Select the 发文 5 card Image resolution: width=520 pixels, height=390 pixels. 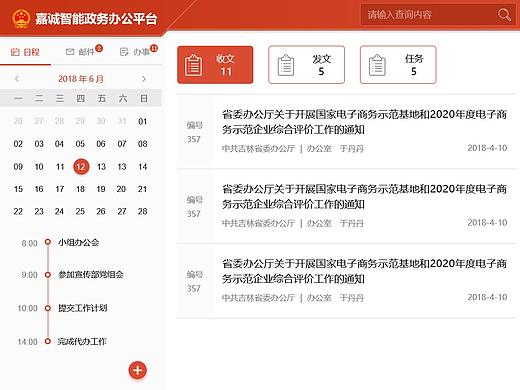click(306, 65)
